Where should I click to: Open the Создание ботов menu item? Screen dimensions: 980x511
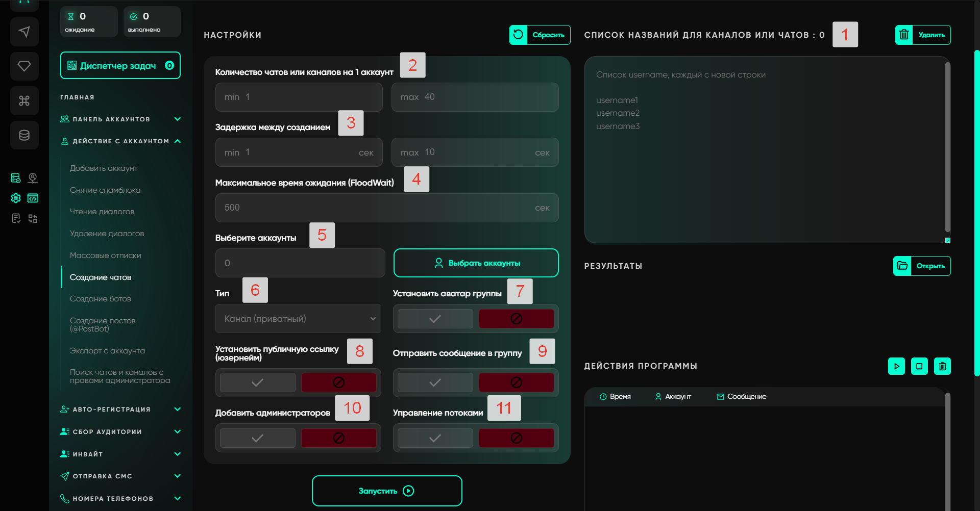pos(101,299)
